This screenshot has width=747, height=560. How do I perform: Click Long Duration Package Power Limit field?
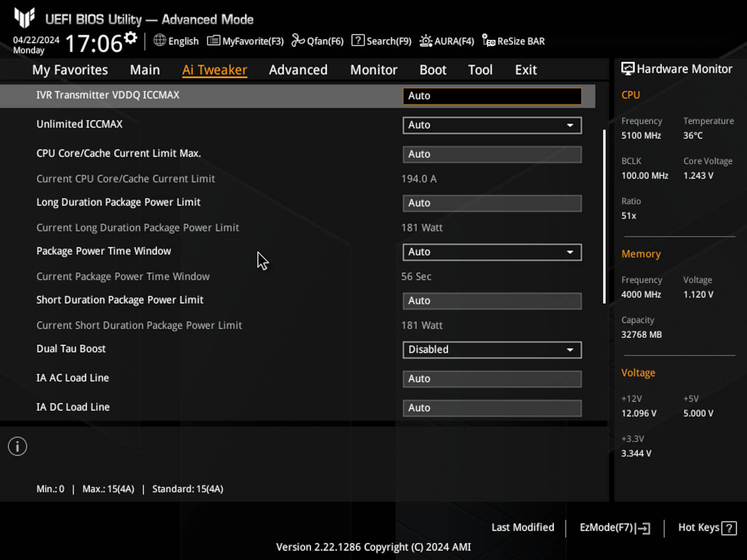(492, 203)
